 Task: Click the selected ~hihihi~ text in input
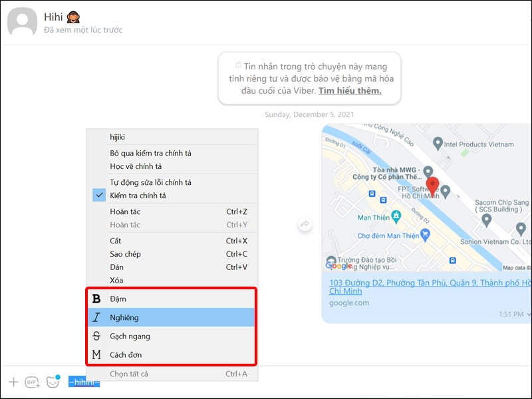click(84, 382)
